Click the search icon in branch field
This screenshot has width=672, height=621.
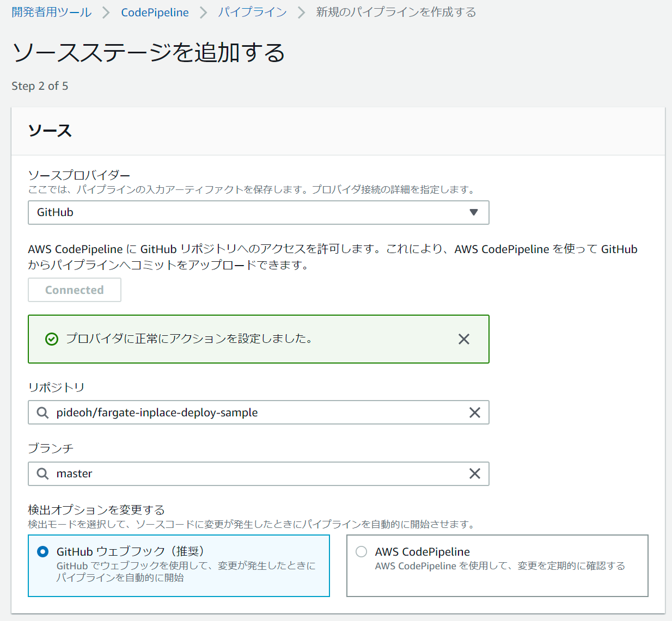[x=42, y=474]
